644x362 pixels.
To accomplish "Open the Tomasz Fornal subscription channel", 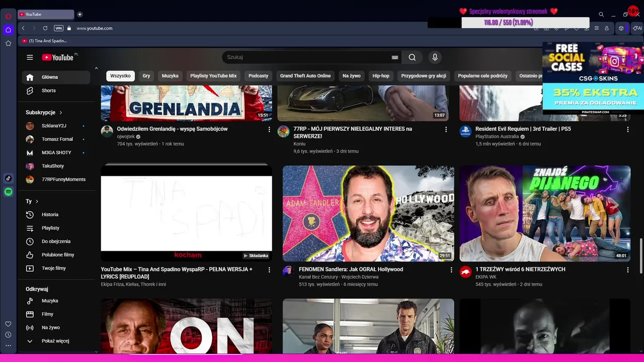I will coord(56,139).
